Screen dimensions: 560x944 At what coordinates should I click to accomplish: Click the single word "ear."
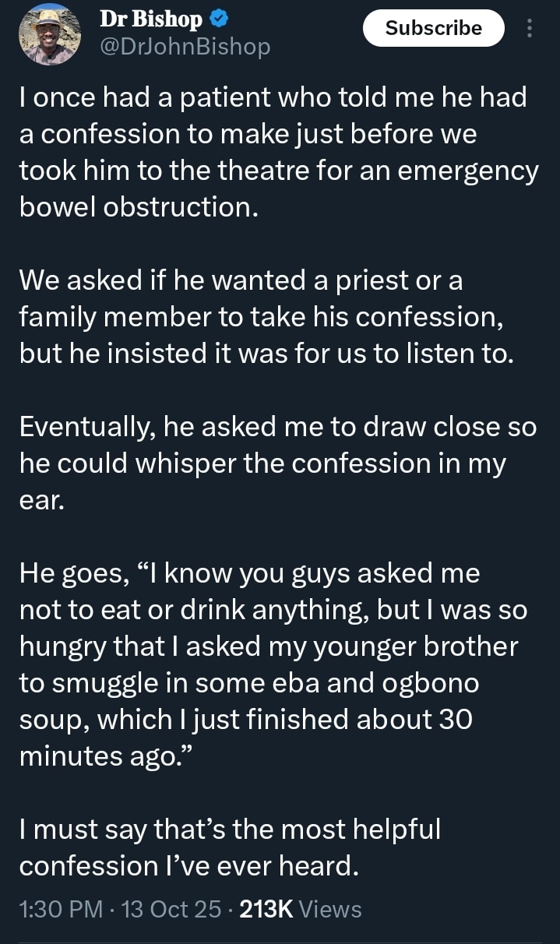pyautogui.click(x=38, y=500)
